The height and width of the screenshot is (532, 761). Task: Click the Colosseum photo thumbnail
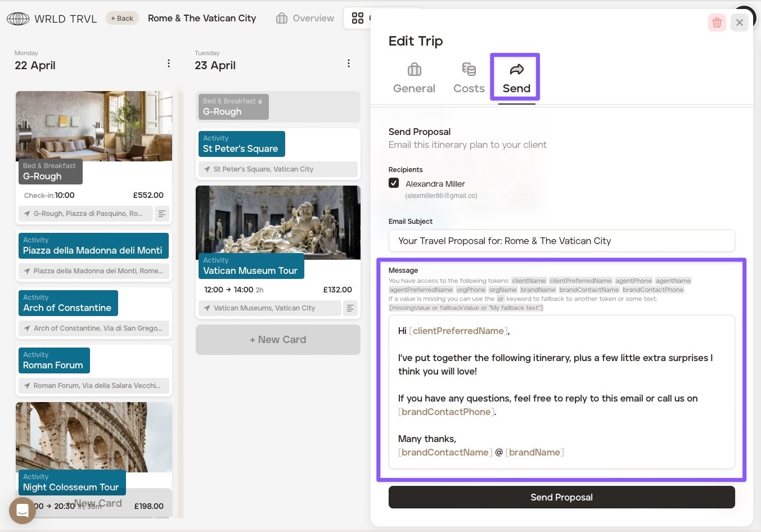point(94,436)
